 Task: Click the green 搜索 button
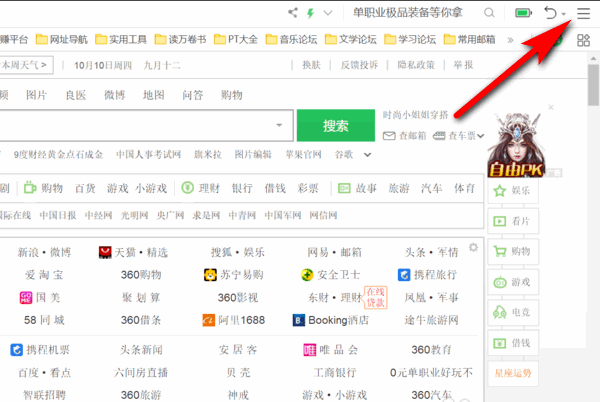point(336,125)
